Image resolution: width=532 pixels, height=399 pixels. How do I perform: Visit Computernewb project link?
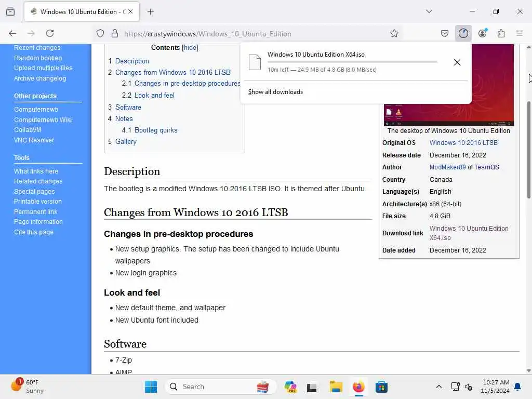click(x=36, y=110)
